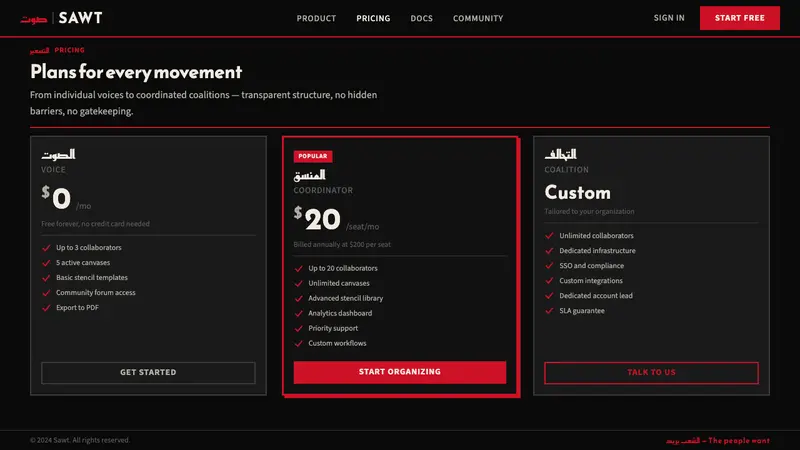The image size is (800, 450).
Task: Click the red PRICING breadcrumb label
Action: [69, 50]
